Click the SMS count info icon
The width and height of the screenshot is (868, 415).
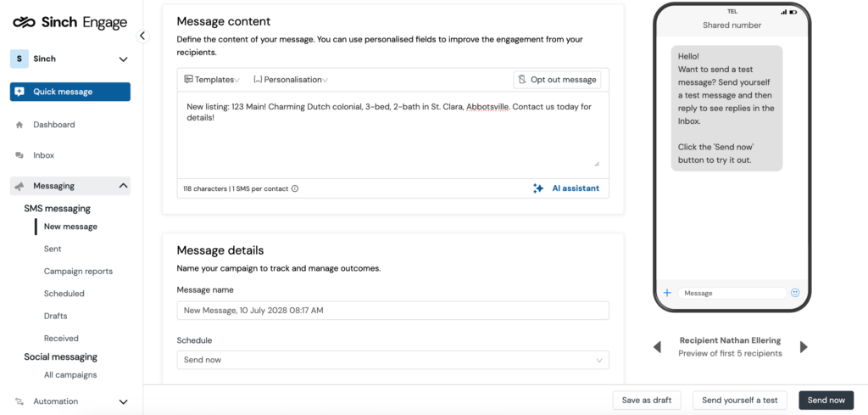[294, 188]
